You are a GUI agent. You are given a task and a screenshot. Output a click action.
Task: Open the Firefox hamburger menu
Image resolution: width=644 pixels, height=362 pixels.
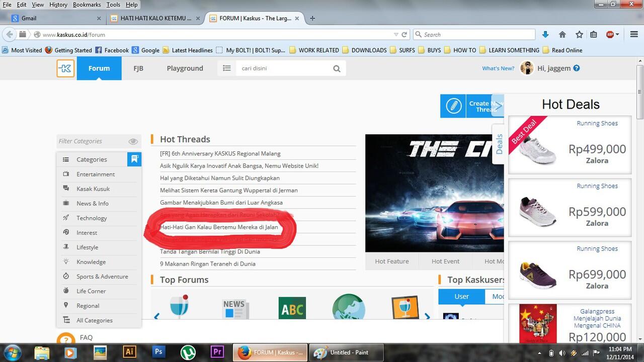point(633,34)
